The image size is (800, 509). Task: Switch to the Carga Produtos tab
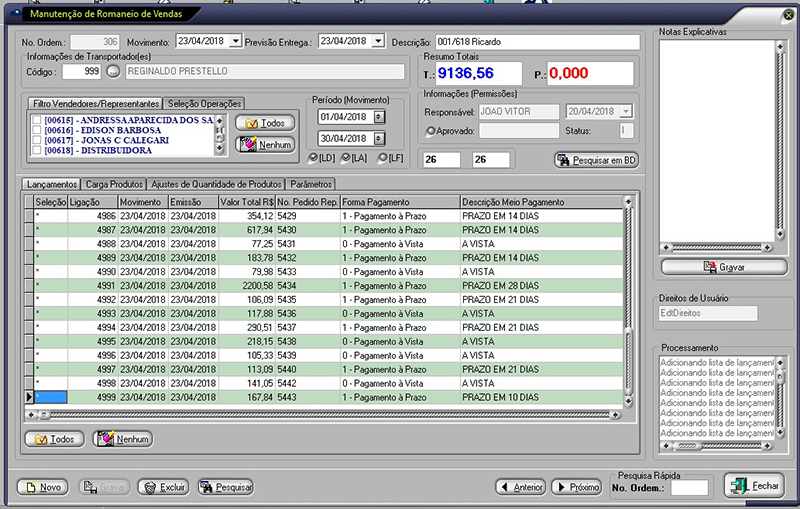click(114, 184)
